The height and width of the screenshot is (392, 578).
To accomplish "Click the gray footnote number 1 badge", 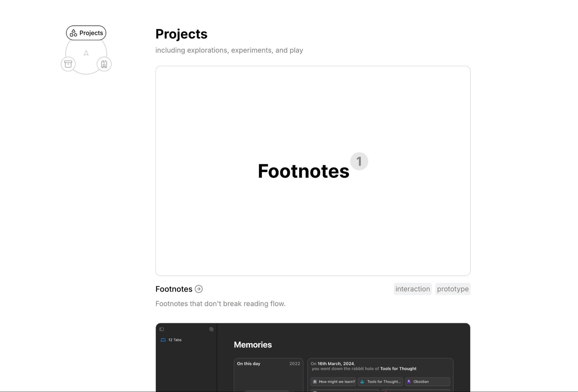I will coord(359,161).
